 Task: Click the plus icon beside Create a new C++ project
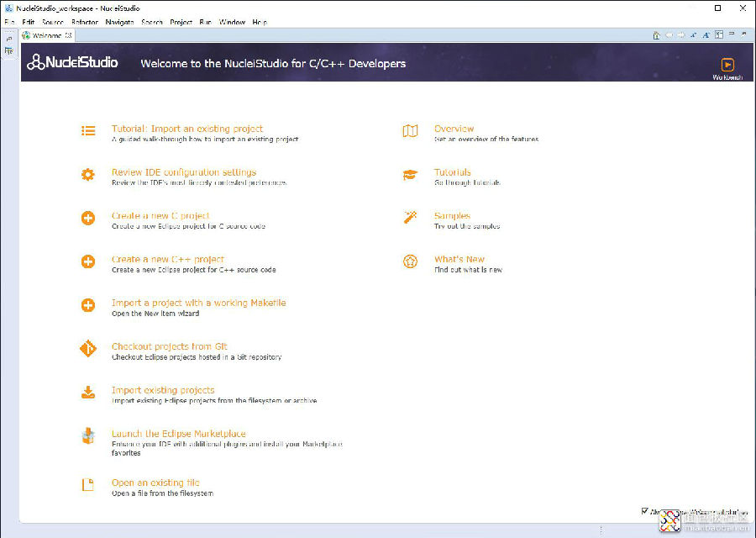pos(87,261)
